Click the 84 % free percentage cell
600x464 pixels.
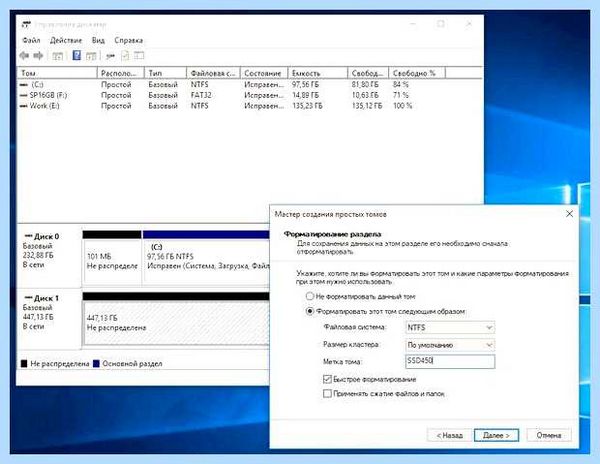[401, 85]
